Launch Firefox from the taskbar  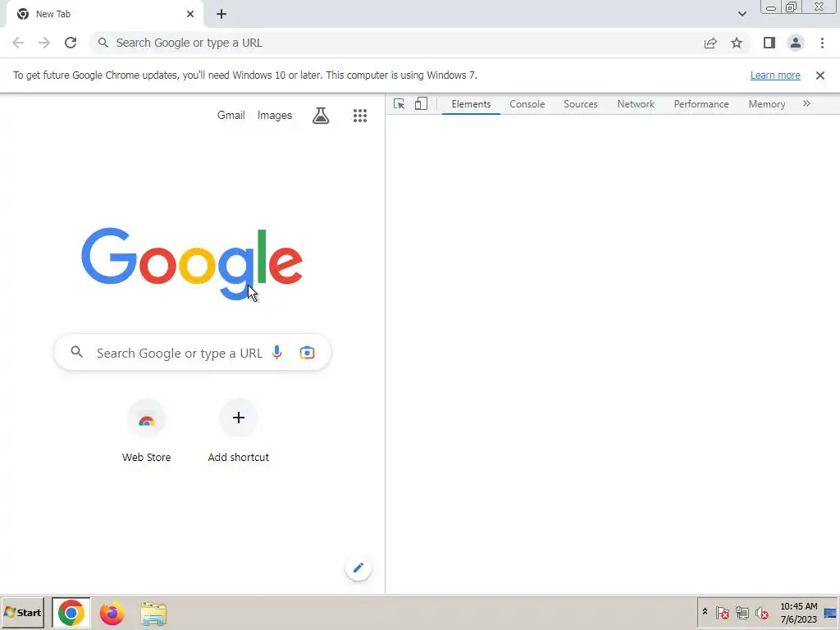point(112,613)
